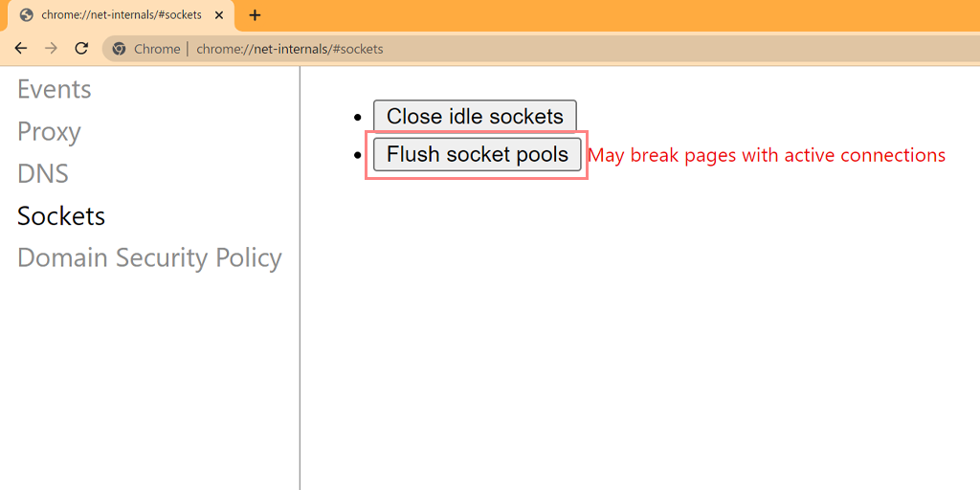Go back with the browser back arrow
The width and height of the screenshot is (980, 490).
point(21,49)
